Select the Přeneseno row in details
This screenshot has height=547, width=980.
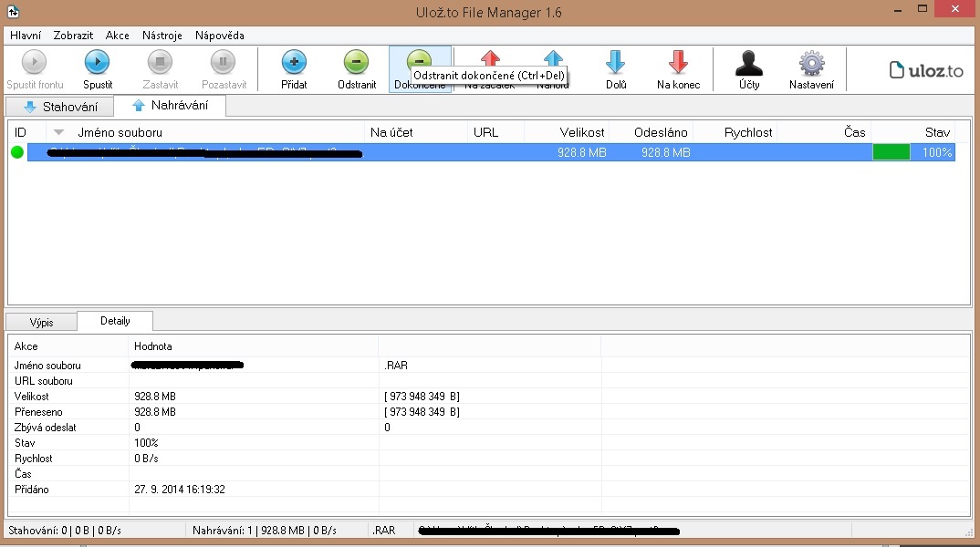(x=38, y=412)
